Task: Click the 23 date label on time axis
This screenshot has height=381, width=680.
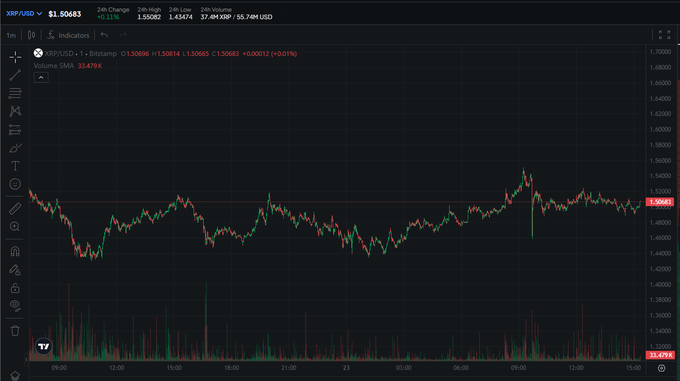Action: click(346, 368)
